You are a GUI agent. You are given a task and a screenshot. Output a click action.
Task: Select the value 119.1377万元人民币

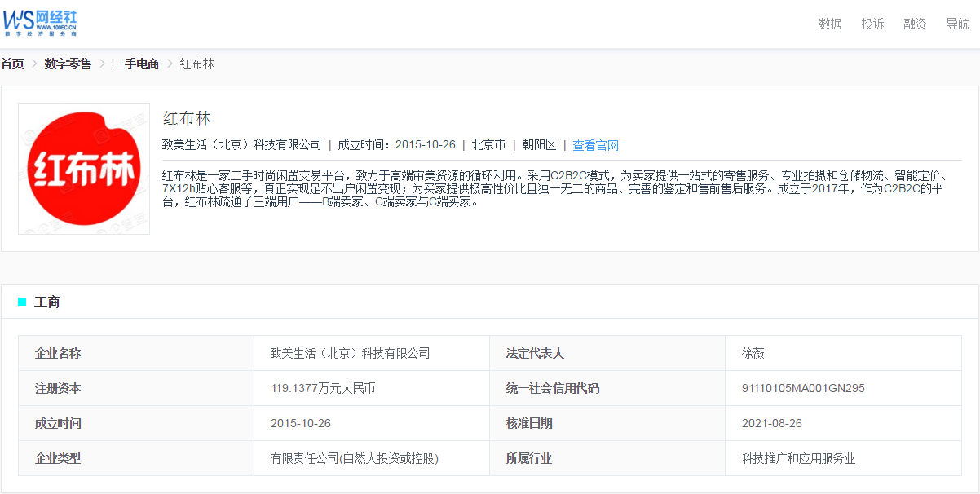(x=372, y=388)
